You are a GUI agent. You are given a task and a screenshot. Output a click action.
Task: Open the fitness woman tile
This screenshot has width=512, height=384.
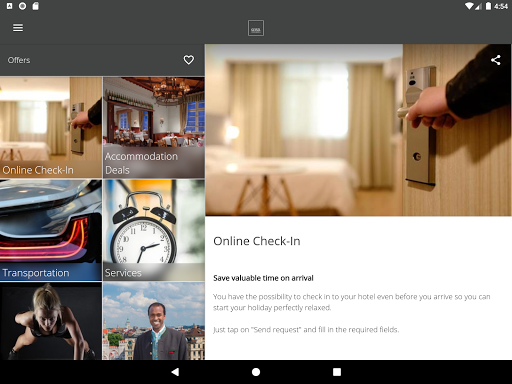coord(51,321)
